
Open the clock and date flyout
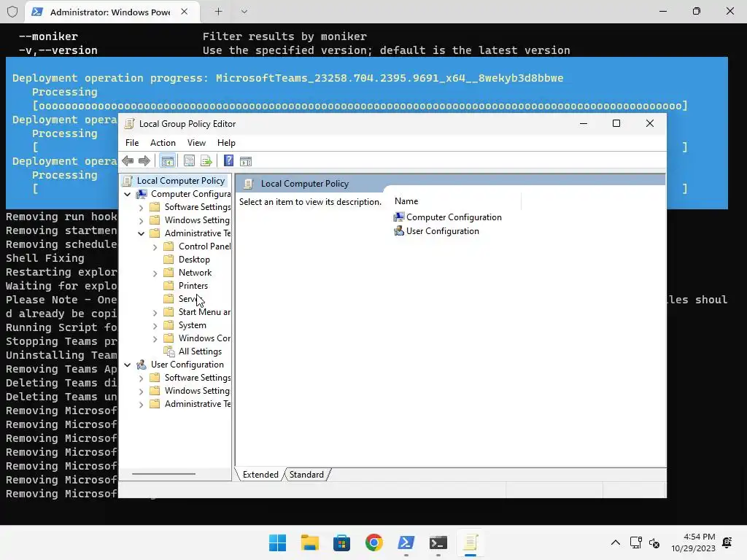tap(693, 542)
